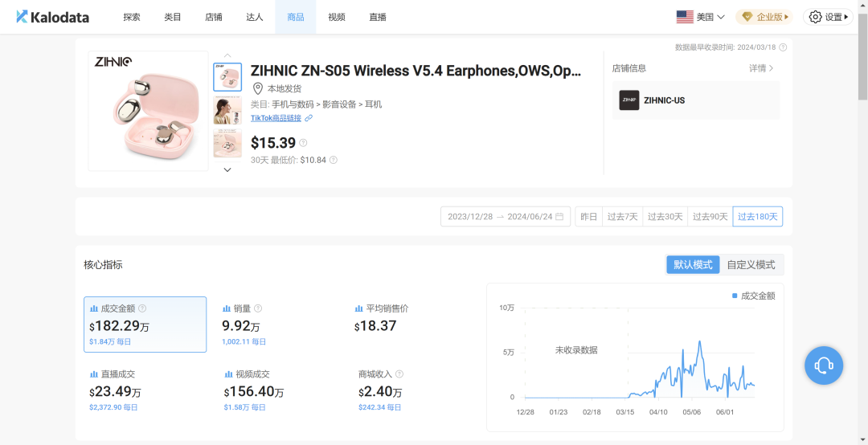
Task: Click link chain icon after TikTok商品链接
Action: tap(309, 118)
